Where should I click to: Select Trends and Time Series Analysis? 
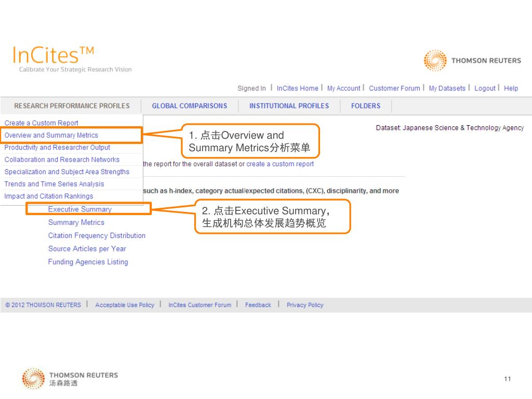54,184
